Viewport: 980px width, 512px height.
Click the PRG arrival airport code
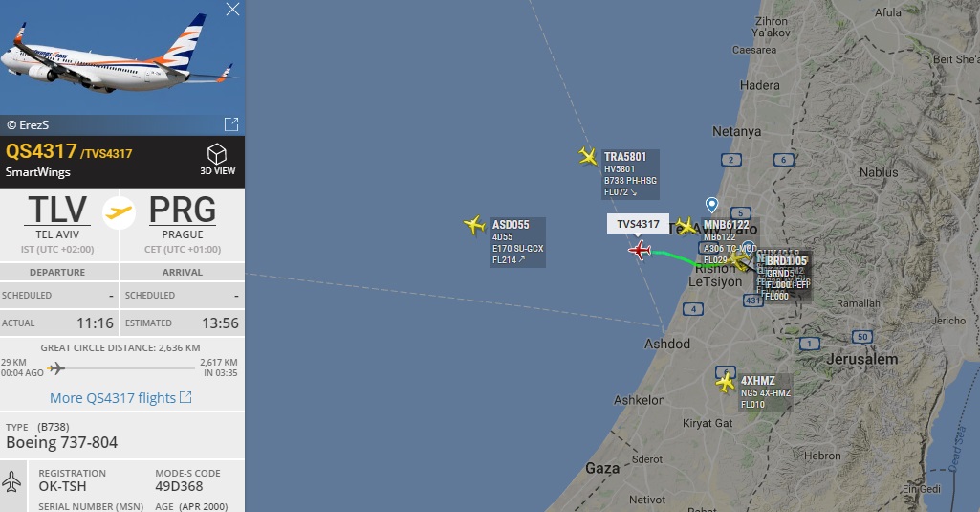coord(183,210)
